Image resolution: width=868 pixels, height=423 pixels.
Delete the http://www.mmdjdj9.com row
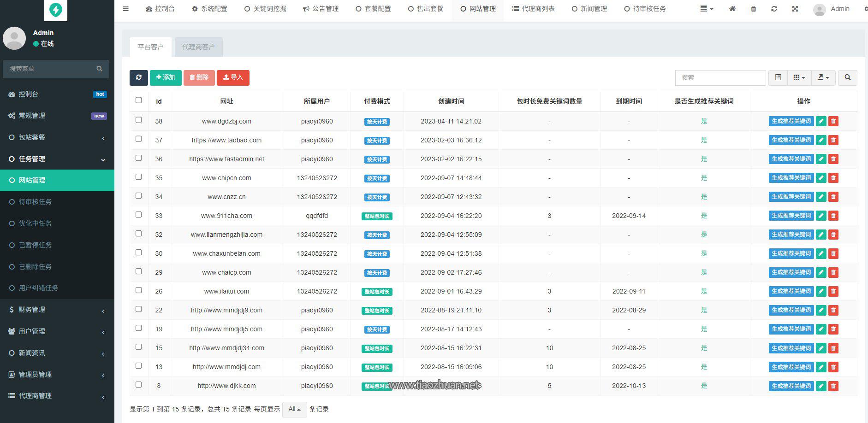pos(833,310)
